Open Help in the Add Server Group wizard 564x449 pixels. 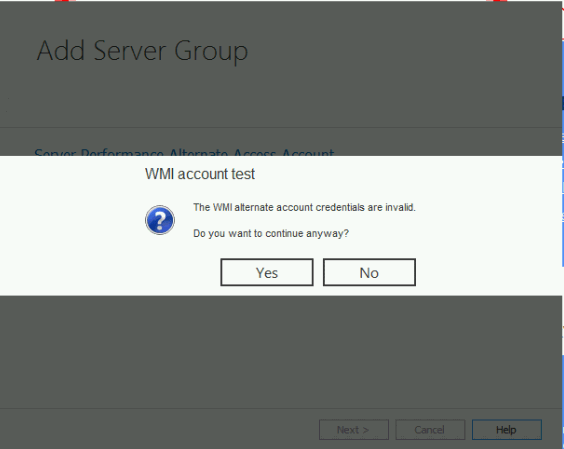(x=507, y=430)
